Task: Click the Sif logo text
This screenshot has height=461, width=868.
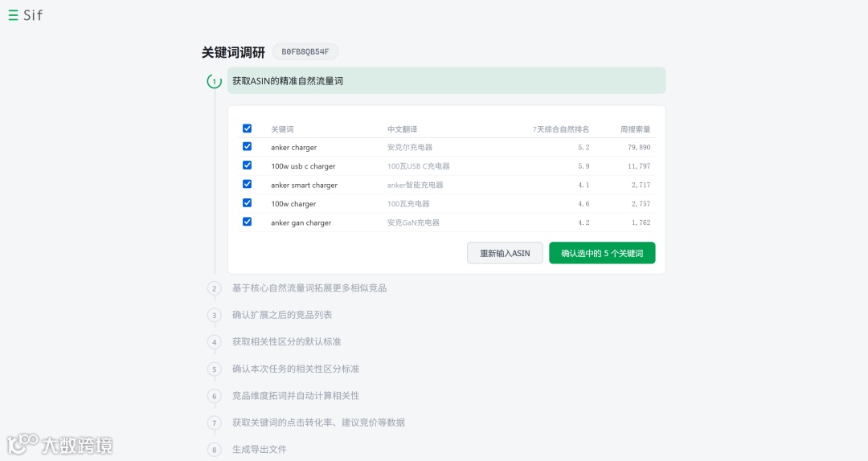Action: 33,15
